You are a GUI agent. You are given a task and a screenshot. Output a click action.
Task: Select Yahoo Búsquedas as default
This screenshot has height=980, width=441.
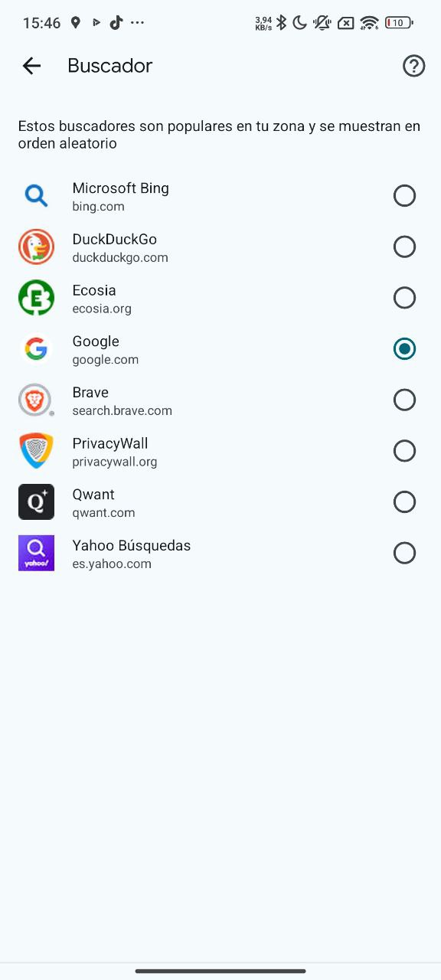point(404,552)
